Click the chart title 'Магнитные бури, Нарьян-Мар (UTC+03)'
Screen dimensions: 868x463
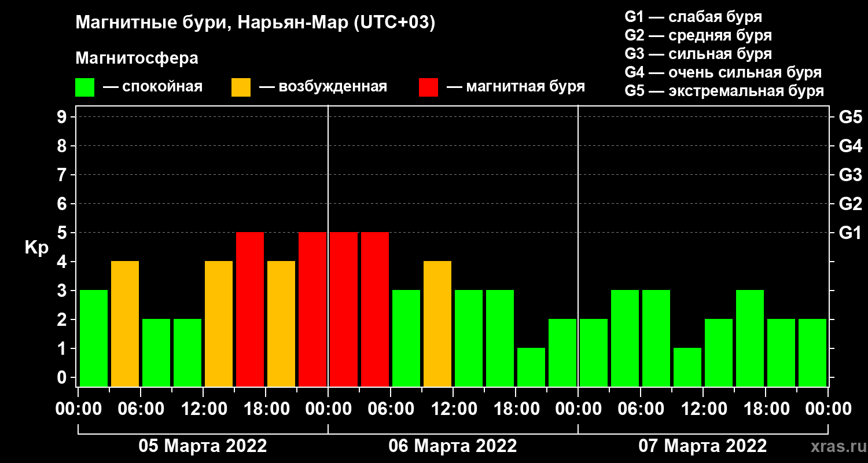click(x=255, y=24)
